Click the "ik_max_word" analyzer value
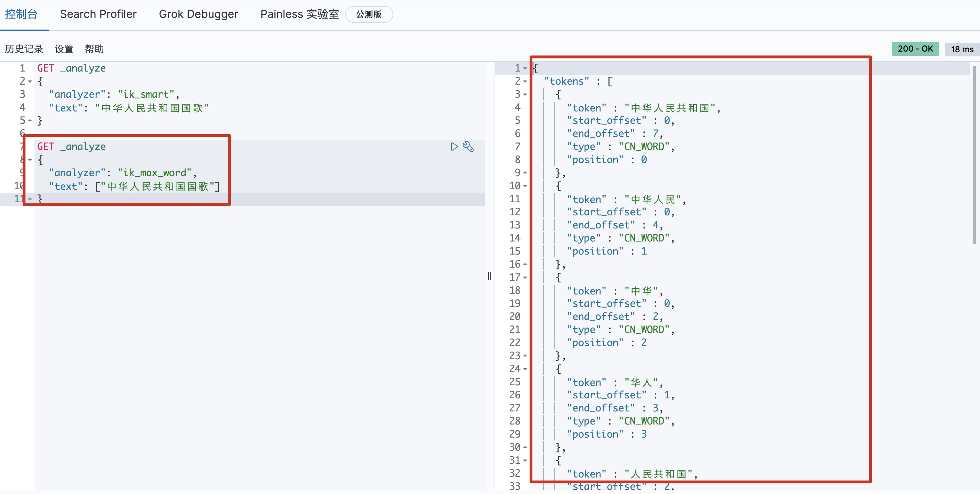Screen dimensions: 980x494 [x=155, y=173]
